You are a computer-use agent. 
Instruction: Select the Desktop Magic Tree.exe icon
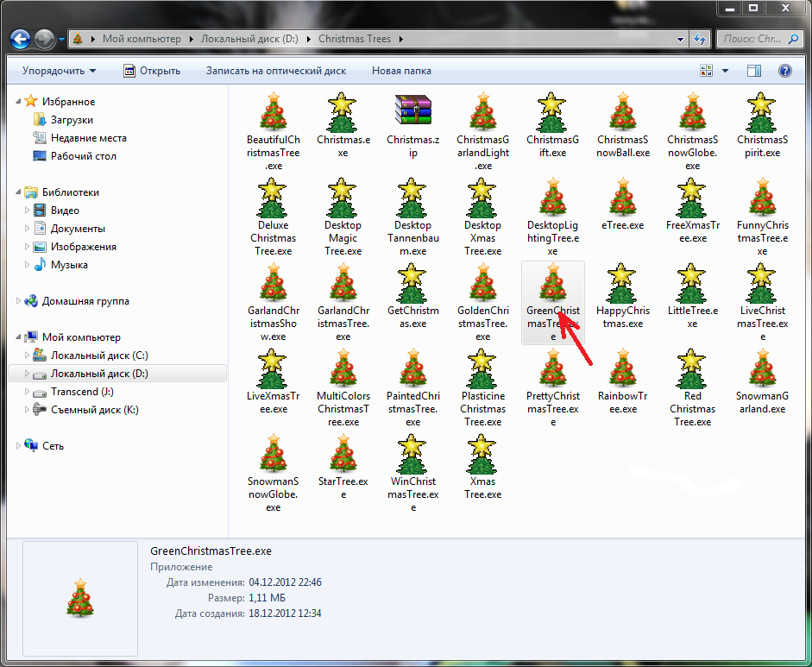tap(343, 197)
